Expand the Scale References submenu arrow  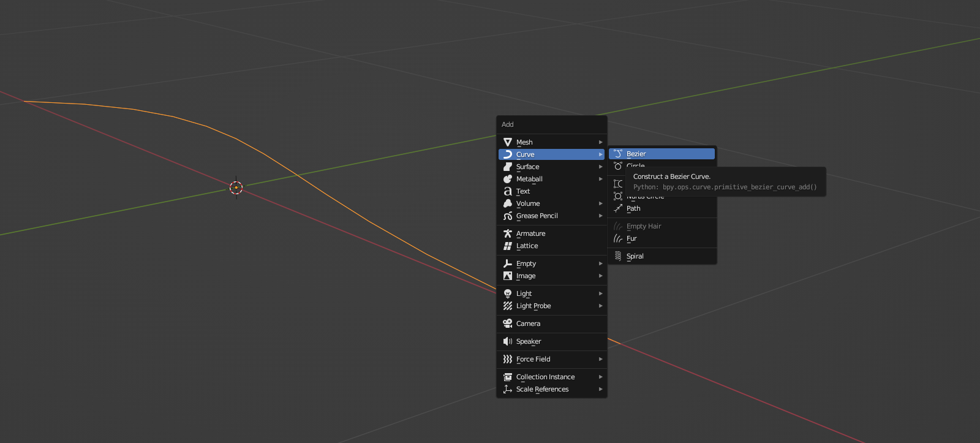[601, 389]
